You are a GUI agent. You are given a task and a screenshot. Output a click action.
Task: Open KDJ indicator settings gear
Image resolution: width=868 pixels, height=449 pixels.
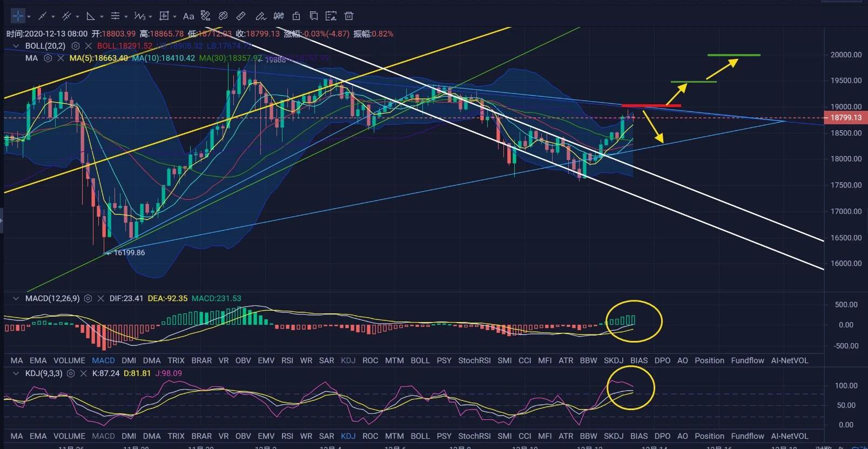click(x=71, y=373)
